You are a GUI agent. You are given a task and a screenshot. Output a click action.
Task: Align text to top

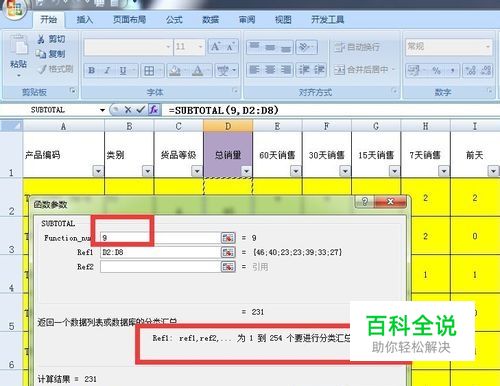(254, 47)
